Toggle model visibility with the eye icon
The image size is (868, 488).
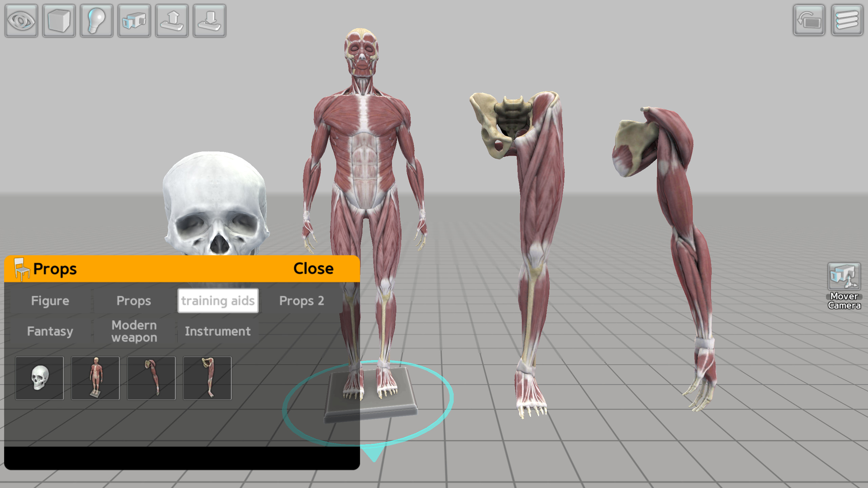(21, 21)
